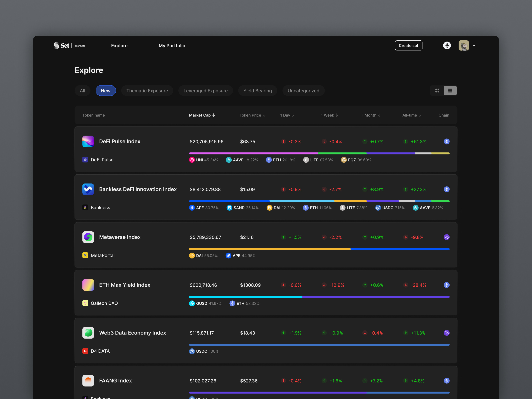Click the Galleon DAO creator name
The width and height of the screenshot is (532, 399).
104,303
